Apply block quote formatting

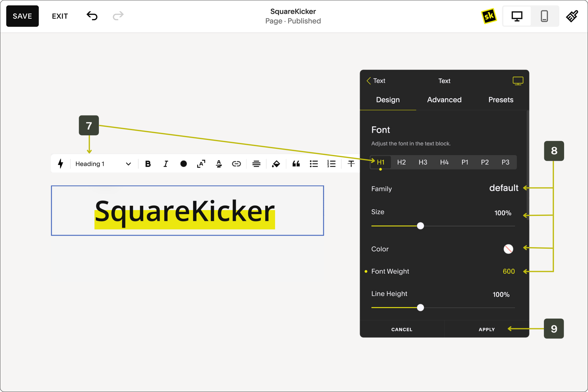pyautogui.click(x=296, y=164)
